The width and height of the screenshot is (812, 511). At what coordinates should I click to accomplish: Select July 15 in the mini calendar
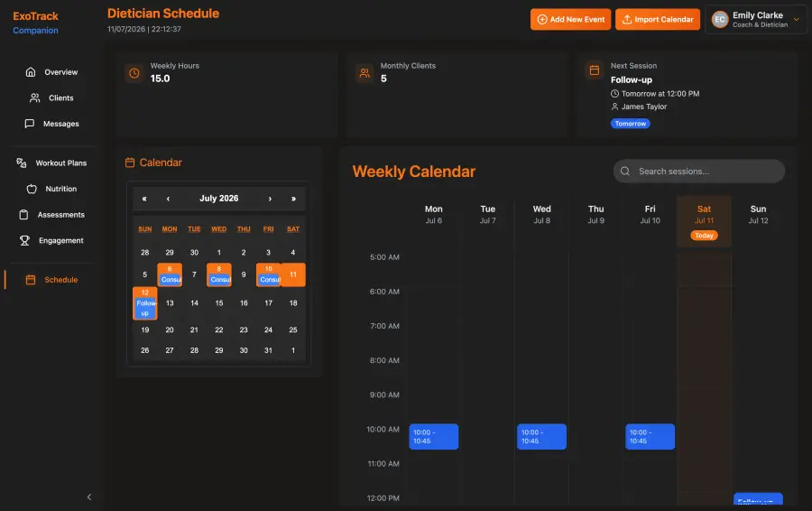pos(219,303)
